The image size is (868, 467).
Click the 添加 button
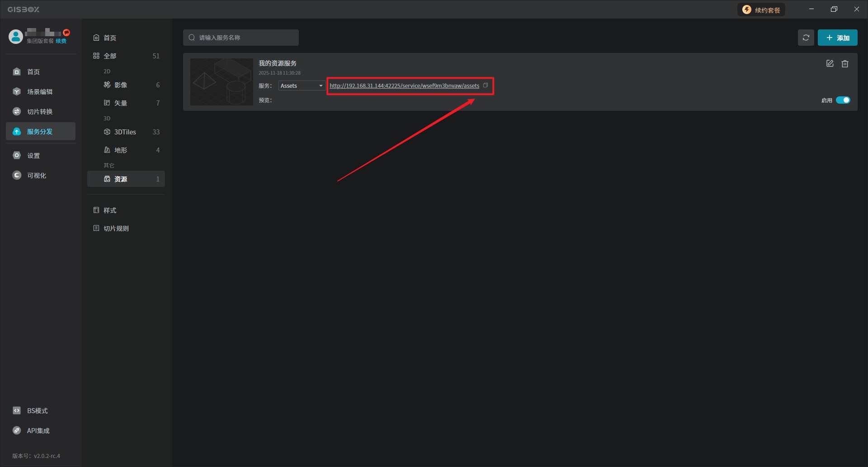coord(837,38)
